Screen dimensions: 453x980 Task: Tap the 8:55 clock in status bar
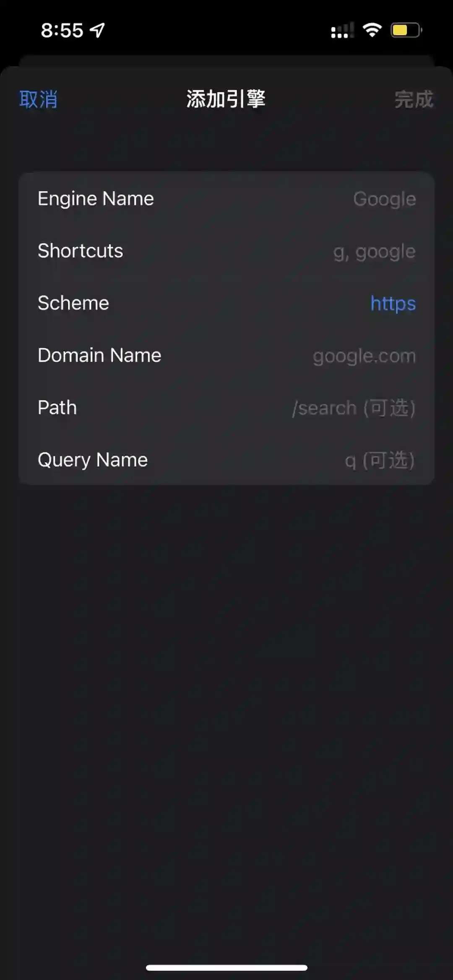pyautogui.click(x=62, y=30)
